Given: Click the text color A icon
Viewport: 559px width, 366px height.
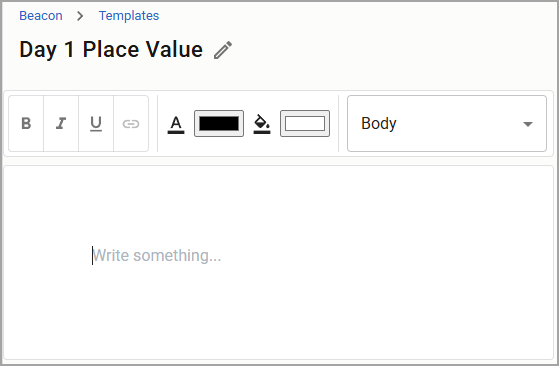Looking at the screenshot, I should point(176,125).
